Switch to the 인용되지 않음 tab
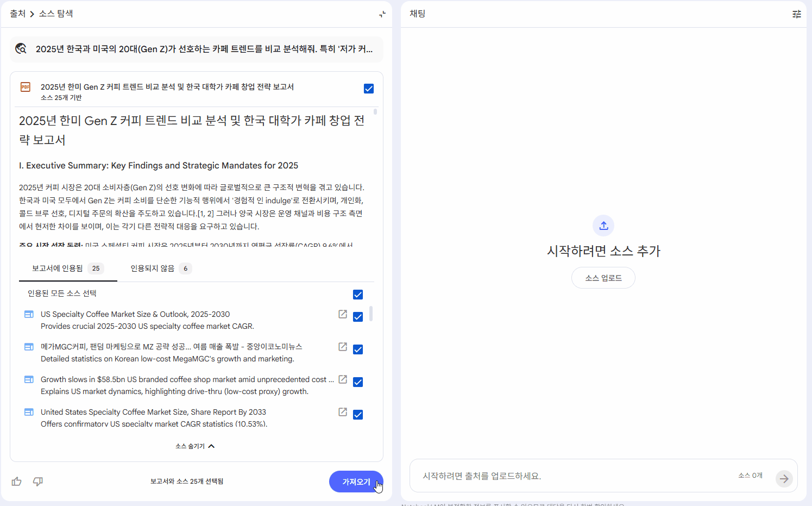This screenshot has height=506, width=812. pyautogui.click(x=154, y=268)
